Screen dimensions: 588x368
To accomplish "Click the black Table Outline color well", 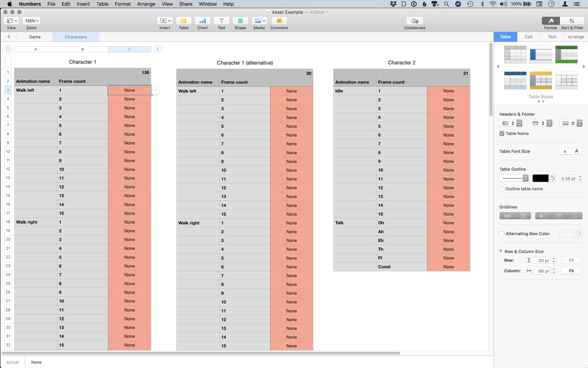I will click(540, 179).
